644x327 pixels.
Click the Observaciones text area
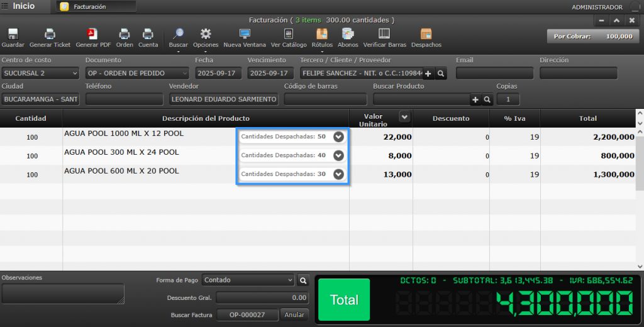[62, 294]
